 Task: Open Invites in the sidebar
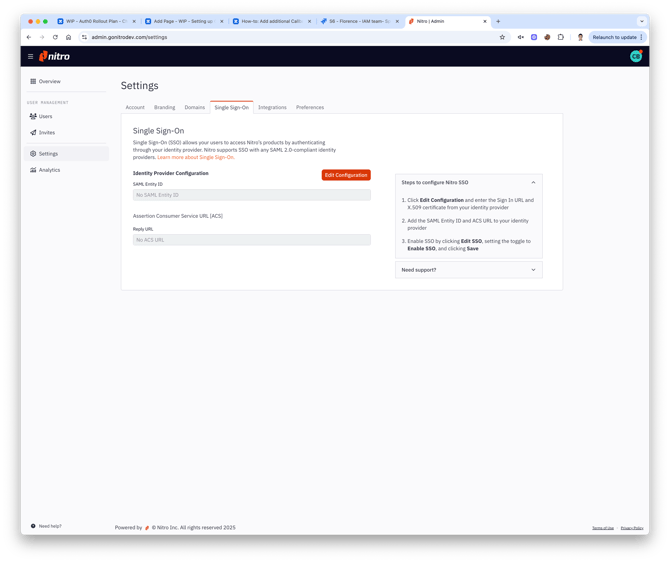pyautogui.click(x=46, y=132)
